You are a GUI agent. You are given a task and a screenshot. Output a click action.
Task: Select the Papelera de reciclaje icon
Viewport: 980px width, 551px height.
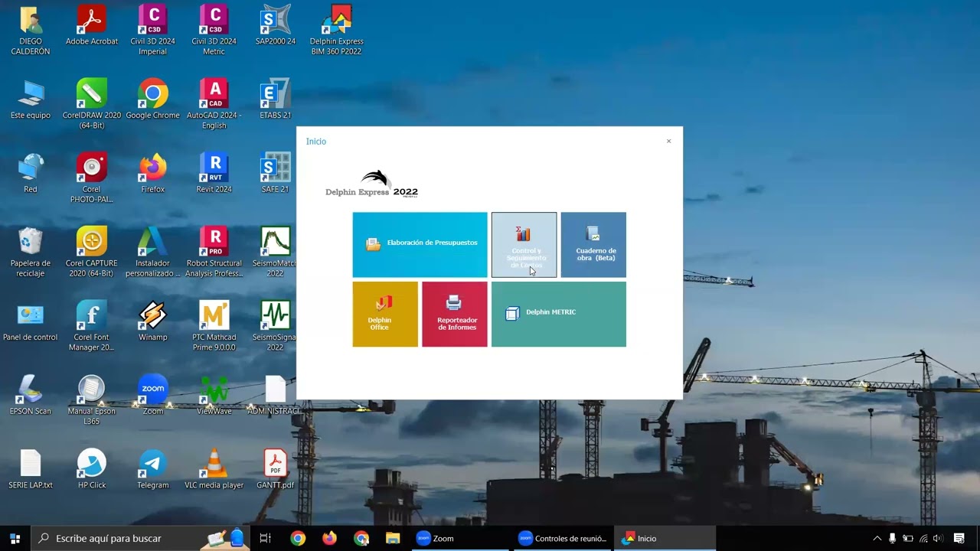31,252
